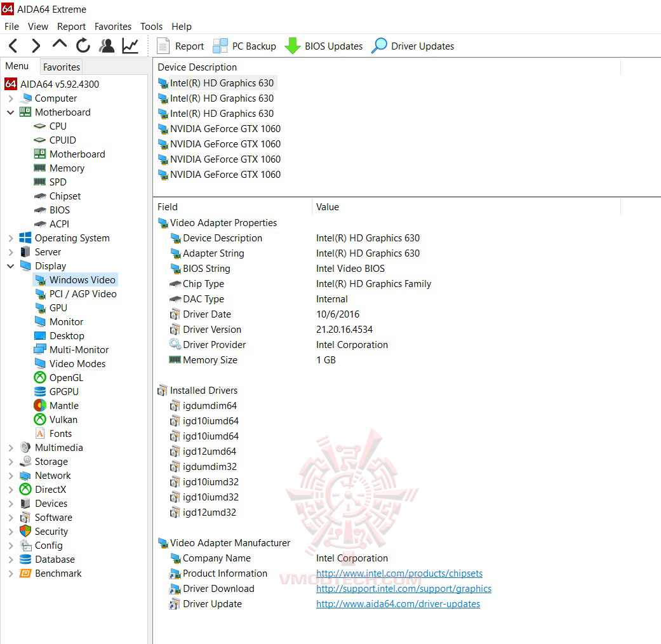Select Database tree item
Image resolution: width=661 pixels, height=644 pixels.
click(47, 560)
